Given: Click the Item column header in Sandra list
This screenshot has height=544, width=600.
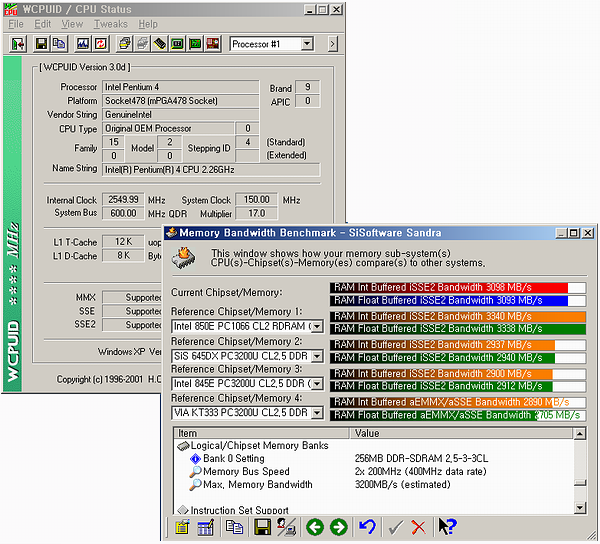Looking at the screenshot, I should tap(261, 433).
